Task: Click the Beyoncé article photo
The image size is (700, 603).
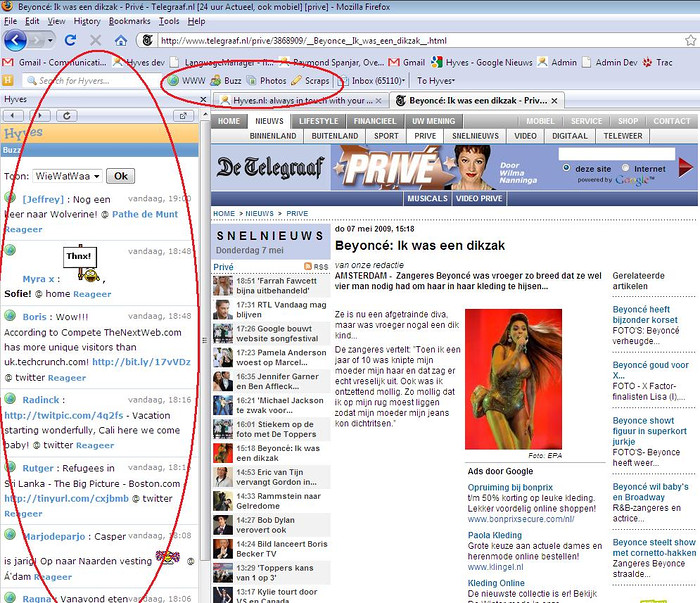Action: [x=513, y=378]
